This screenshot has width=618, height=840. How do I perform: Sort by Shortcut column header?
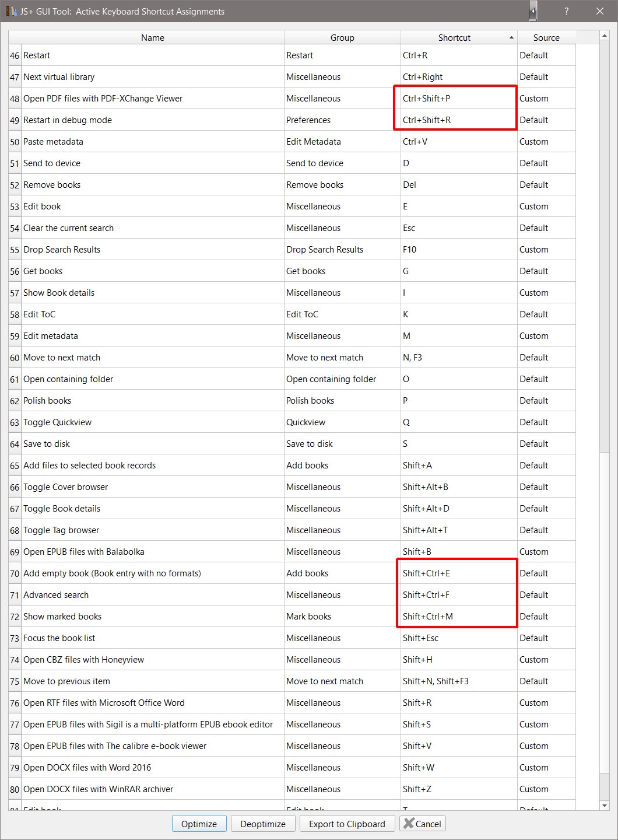(x=459, y=37)
